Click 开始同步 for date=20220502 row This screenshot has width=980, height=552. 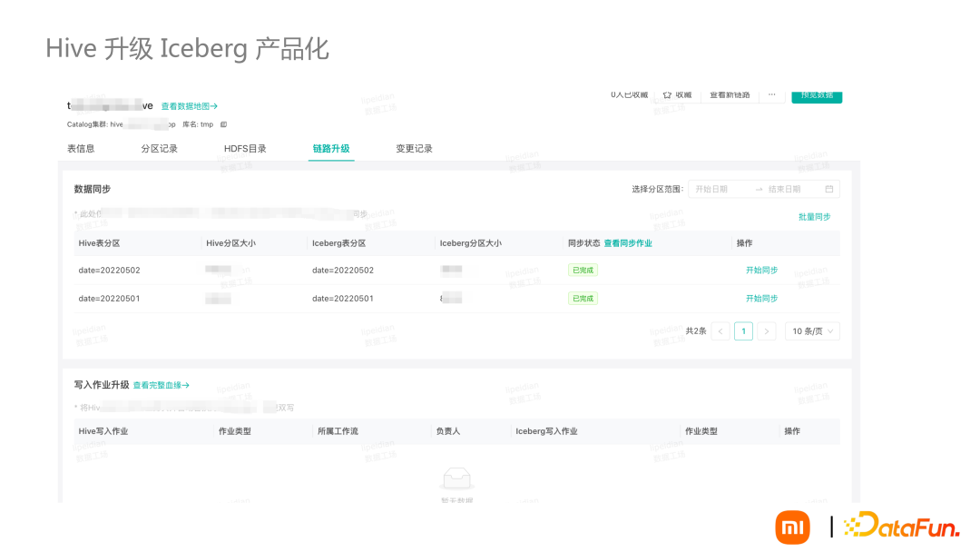point(762,270)
